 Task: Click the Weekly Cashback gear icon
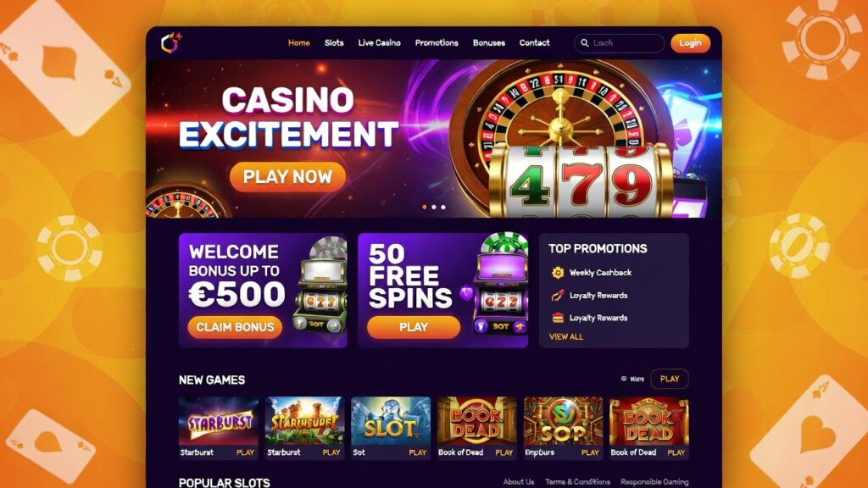(x=558, y=272)
